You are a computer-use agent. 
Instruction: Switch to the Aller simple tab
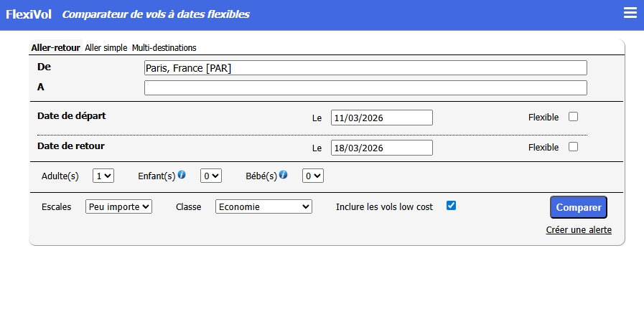click(x=106, y=48)
